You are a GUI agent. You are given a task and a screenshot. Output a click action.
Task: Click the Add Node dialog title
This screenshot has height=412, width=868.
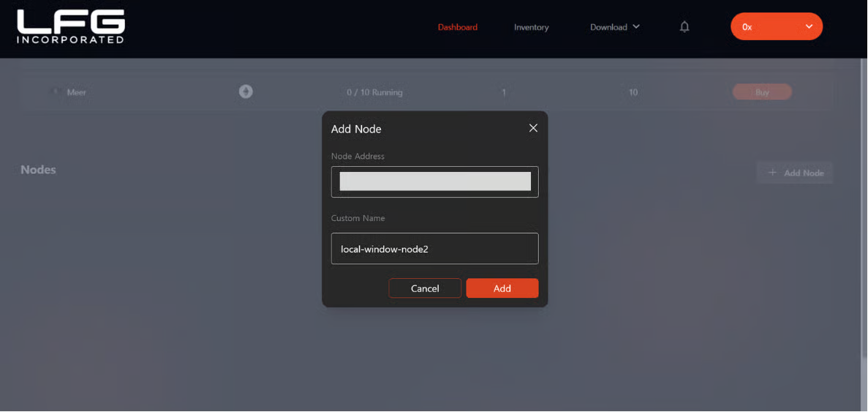click(356, 129)
